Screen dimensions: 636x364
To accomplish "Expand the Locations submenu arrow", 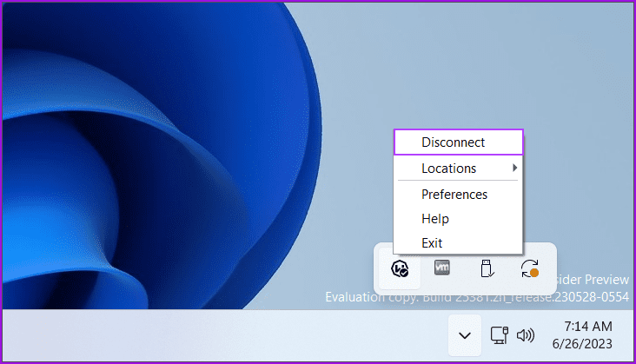I will click(514, 168).
